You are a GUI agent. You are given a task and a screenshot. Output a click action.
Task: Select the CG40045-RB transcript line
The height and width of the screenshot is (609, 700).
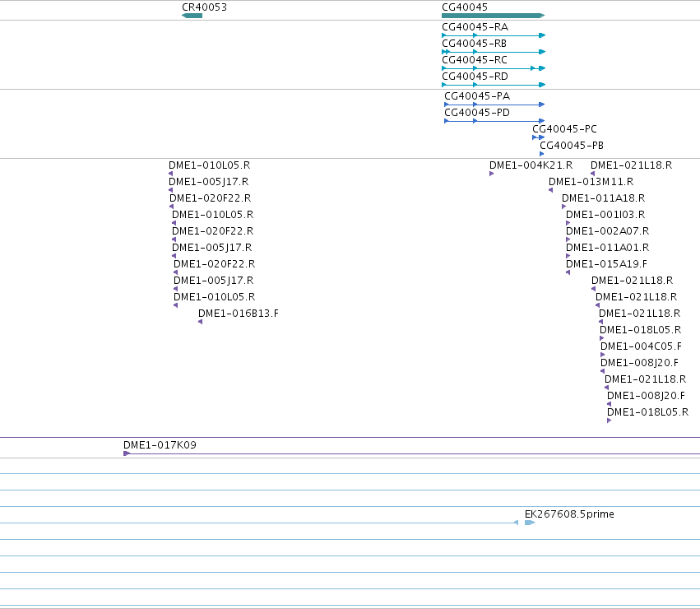[494, 52]
